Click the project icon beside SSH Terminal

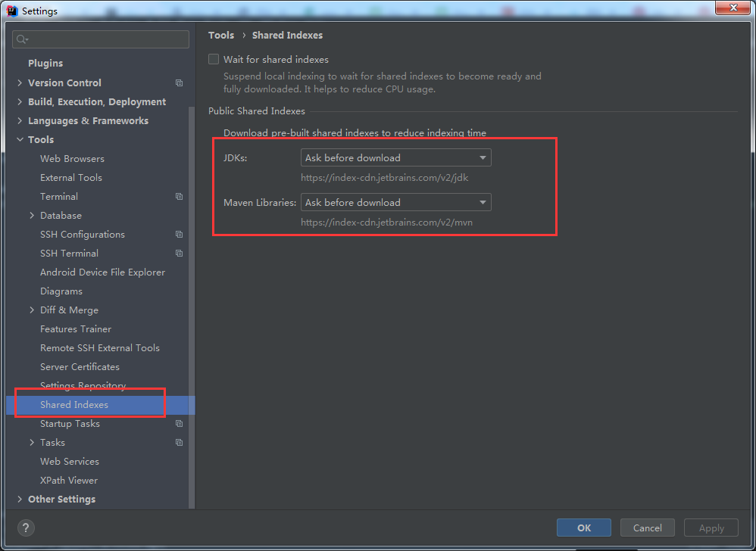pyautogui.click(x=179, y=253)
